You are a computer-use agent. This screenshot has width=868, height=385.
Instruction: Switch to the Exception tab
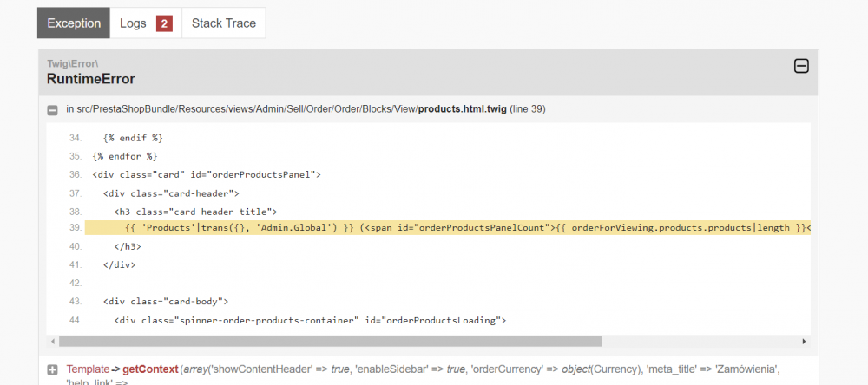click(x=74, y=23)
